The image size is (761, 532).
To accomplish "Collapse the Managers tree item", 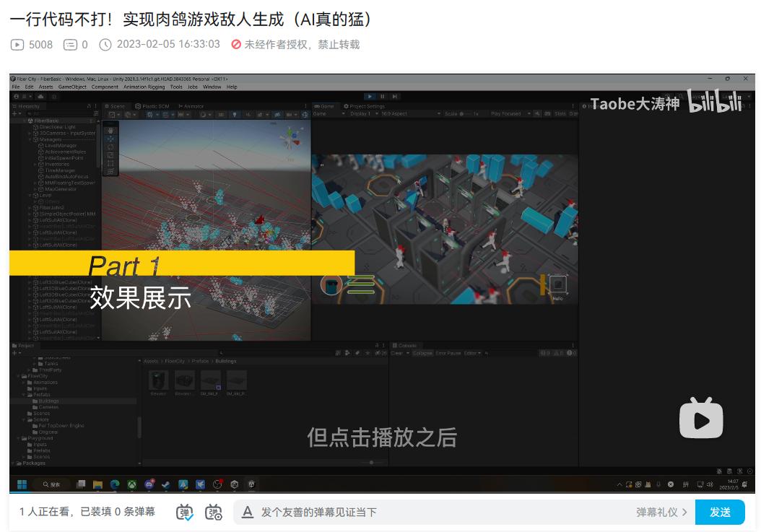I will coord(30,139).
